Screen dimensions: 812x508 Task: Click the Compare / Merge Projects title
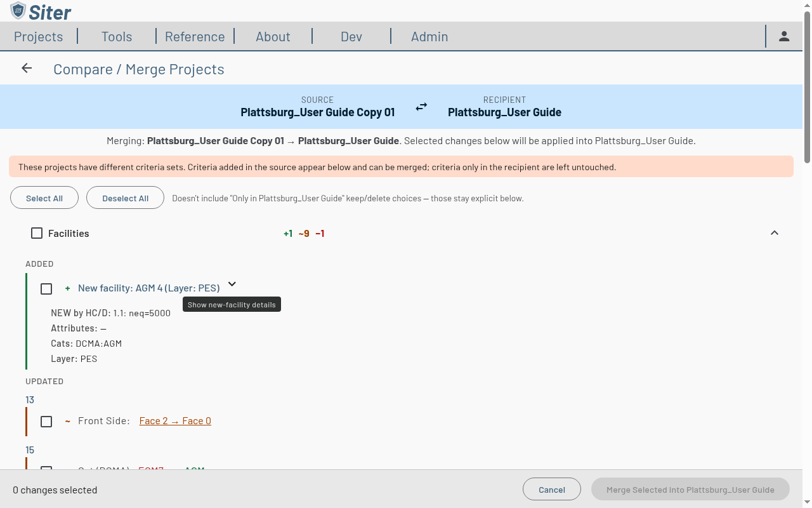click(139, 69)
